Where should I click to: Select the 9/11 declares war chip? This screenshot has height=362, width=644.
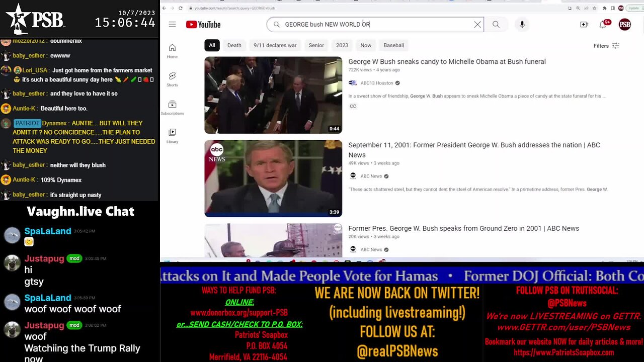(x=275, y=45)
